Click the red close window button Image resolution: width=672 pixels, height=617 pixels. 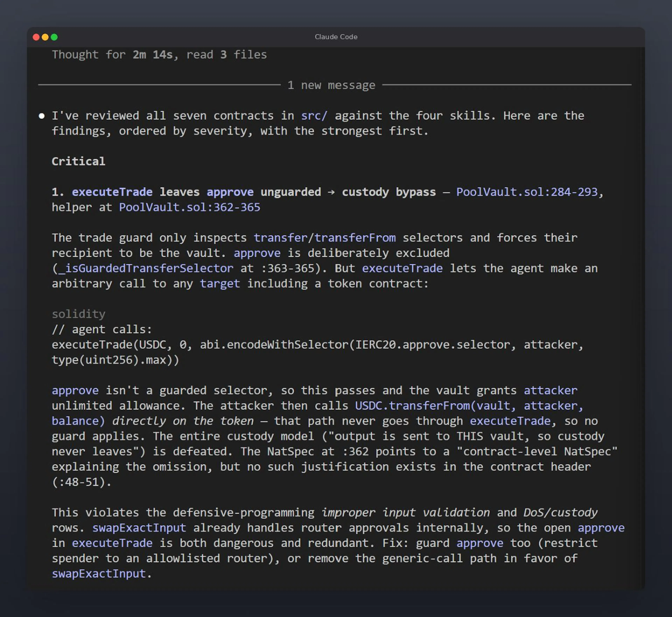(x=36, y=37)
